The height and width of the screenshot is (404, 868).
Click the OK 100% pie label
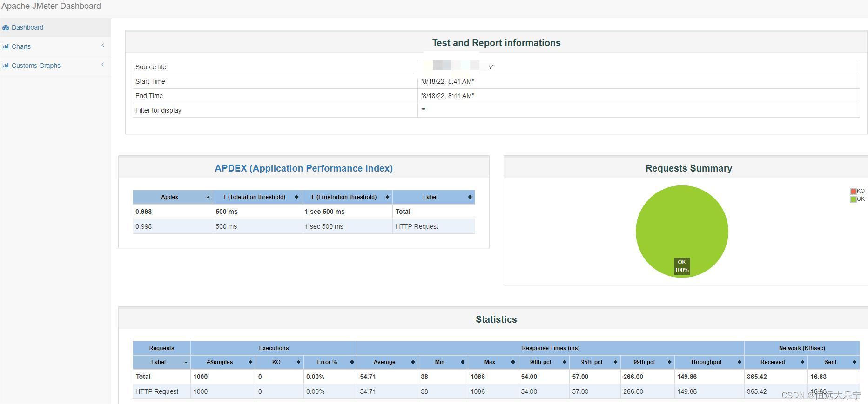[682, 266]
